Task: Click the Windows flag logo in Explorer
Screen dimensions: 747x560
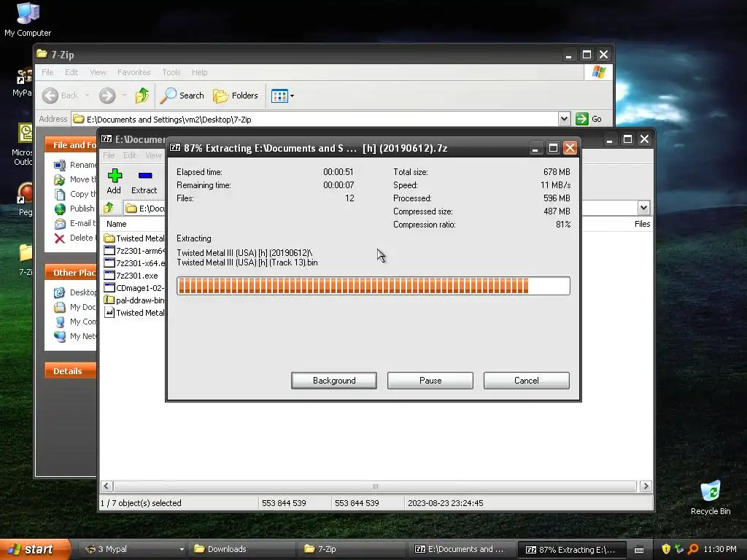Action: [598, 72]
